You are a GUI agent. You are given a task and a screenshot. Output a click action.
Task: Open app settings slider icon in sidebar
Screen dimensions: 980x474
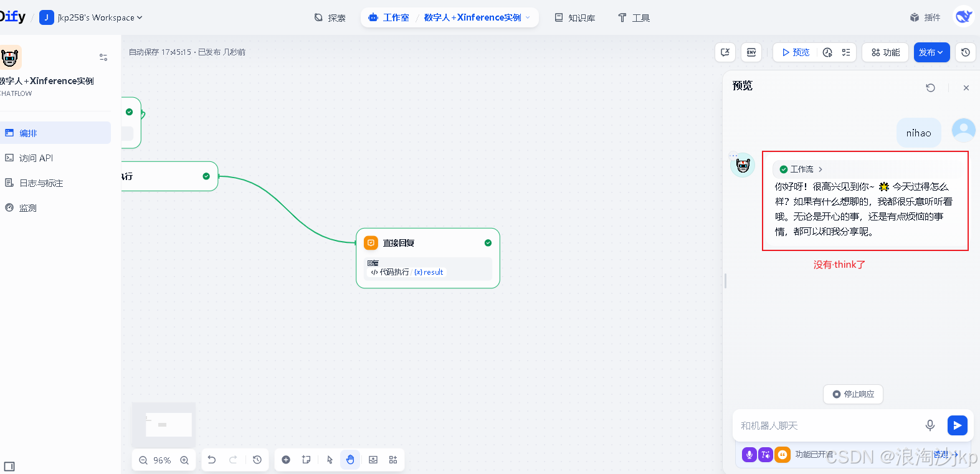coord(103,57)
